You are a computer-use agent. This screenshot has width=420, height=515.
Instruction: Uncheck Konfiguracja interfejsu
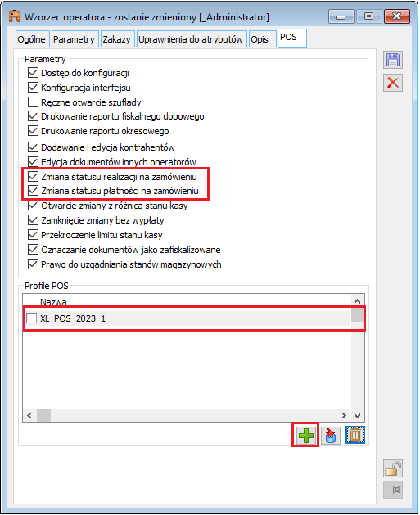[33, 88]
